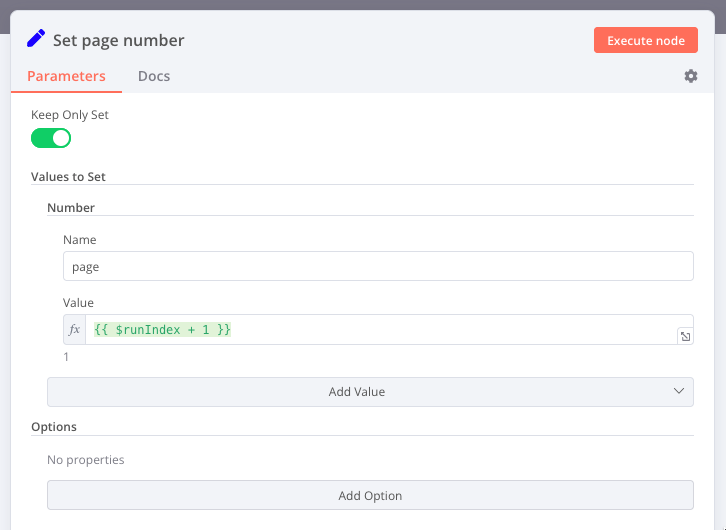Click the Set page number title

point(119,40)
